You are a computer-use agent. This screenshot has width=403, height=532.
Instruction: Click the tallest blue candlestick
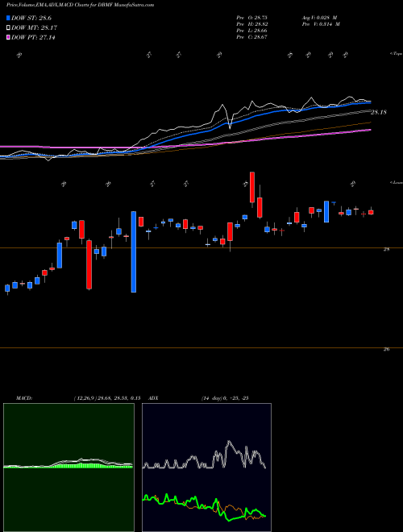pos(134,251)
